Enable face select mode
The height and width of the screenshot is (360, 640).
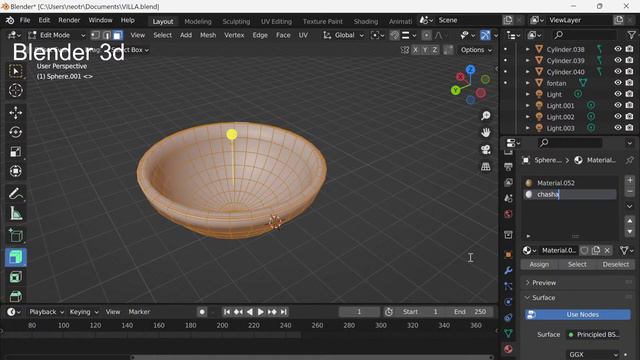pos(117,35)
